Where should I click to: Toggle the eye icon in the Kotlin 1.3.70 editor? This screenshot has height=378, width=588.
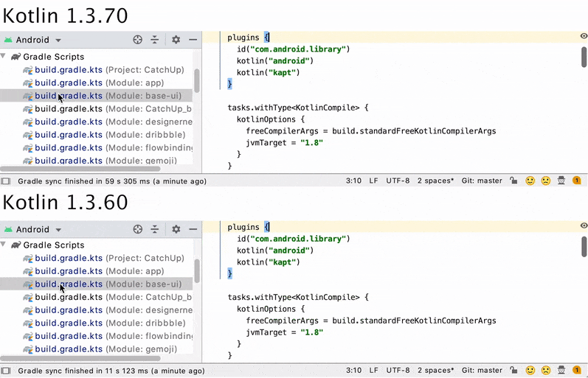(584, 36)
